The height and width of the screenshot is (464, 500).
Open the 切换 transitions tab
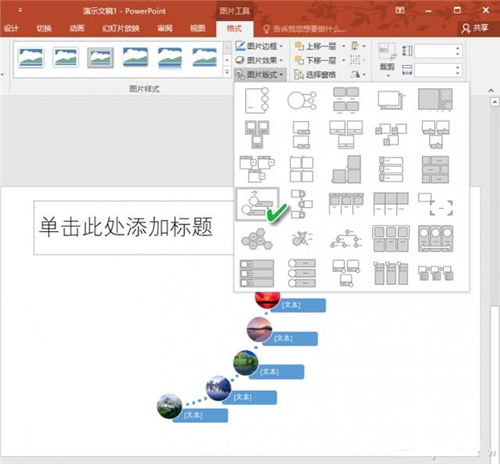(x=44, y=29)
